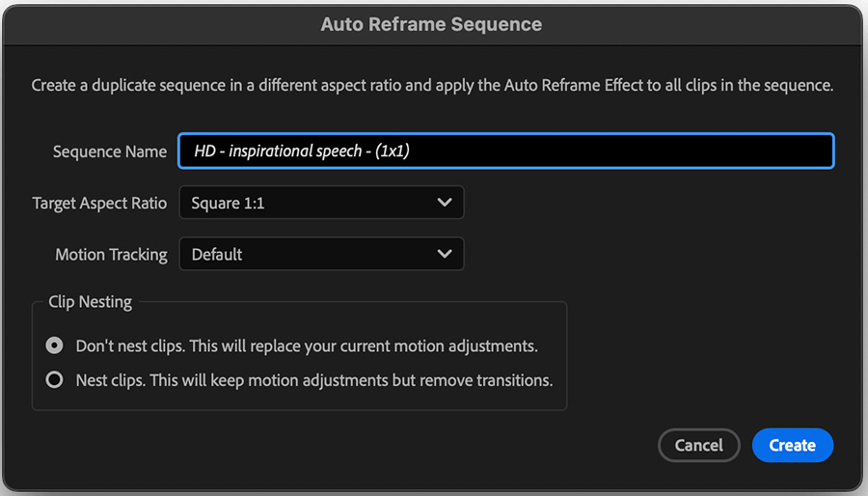Click the 'Square 1:1' value text
Screen dimensions: 868x496
(x=228, y=204)
